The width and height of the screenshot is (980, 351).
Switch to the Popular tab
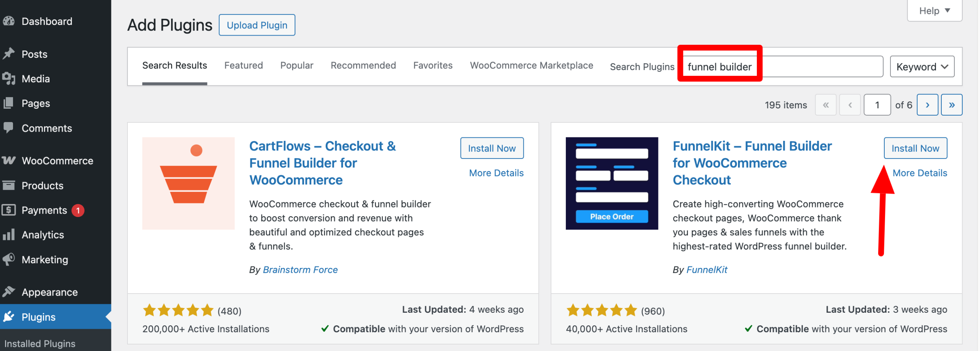point(297,65)
